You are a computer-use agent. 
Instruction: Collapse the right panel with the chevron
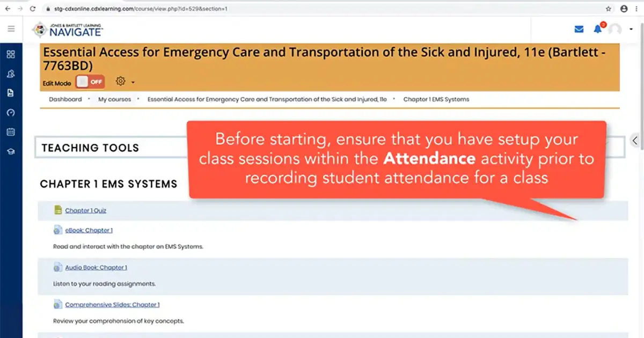pos(634,140)
